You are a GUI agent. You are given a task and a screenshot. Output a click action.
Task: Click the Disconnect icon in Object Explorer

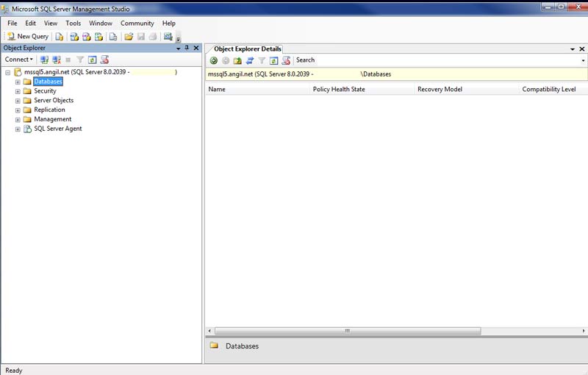click(x=57, y=60)
